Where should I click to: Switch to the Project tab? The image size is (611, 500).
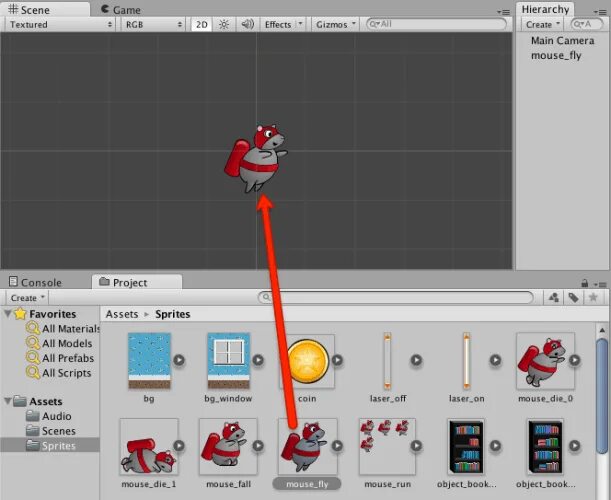136,282
